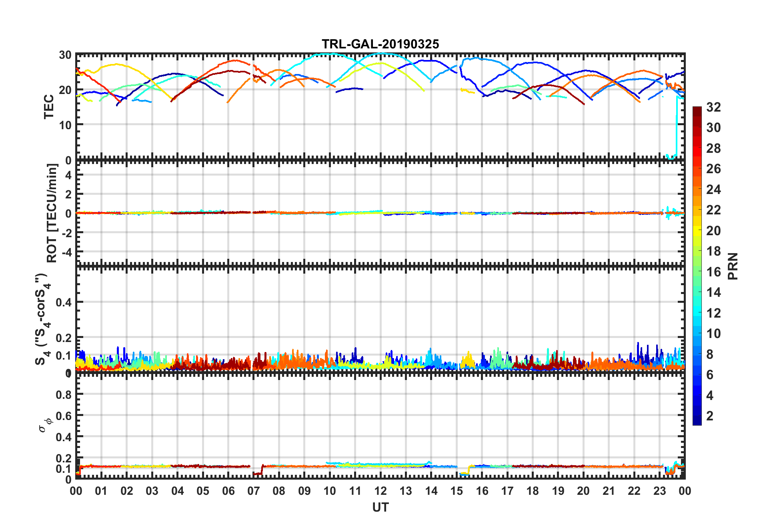Click the x-axis tick label 07
Viewport: 761px width, 532px height.
[x=253, y=491]
